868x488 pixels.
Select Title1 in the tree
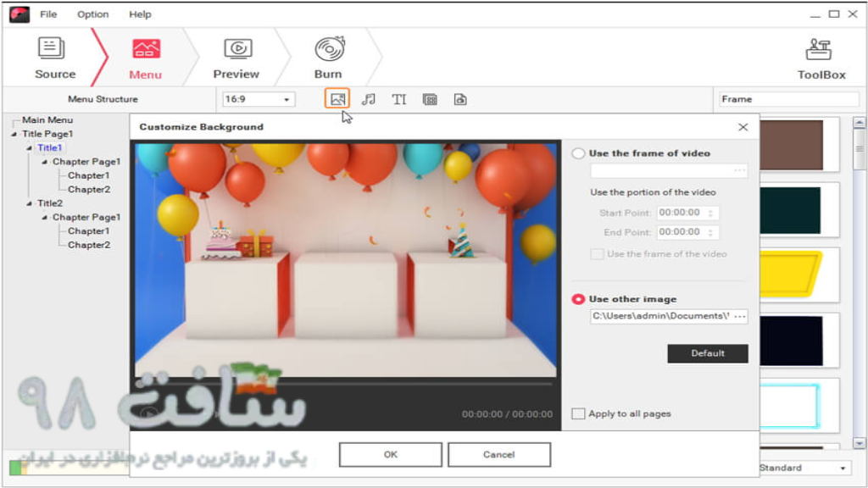click(x=49, y=147)
